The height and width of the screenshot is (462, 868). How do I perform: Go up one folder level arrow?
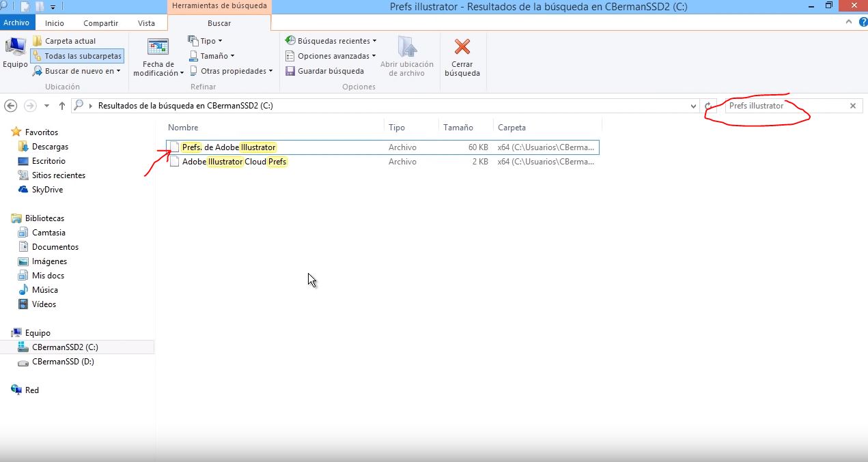62,106
